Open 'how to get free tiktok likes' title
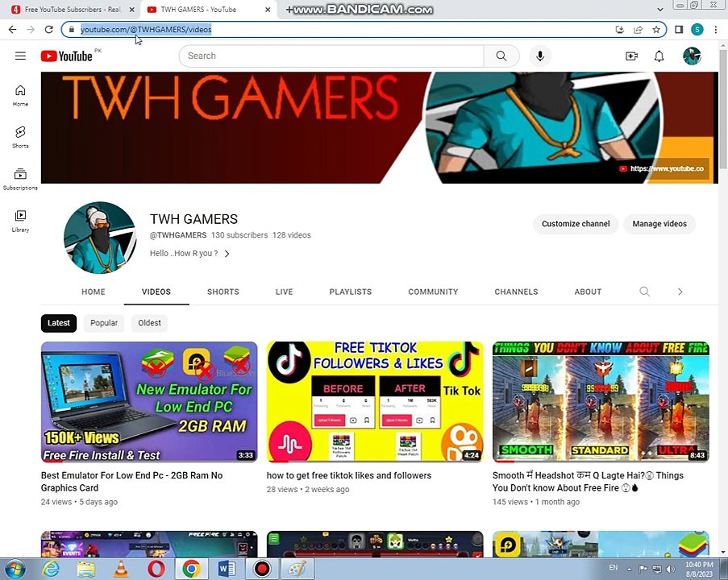This screenshot has width=728, height=580. [348, 475]
